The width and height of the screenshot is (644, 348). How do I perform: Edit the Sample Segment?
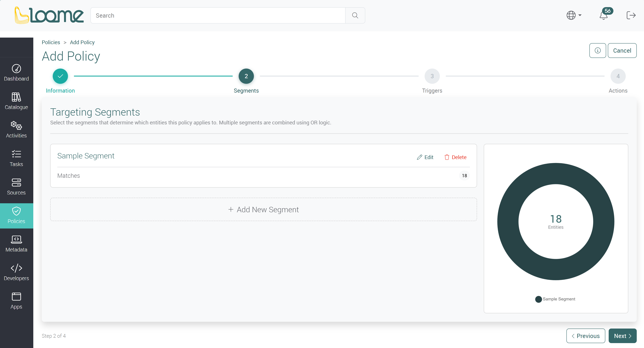pyautogui.click(x=425, y=157)
